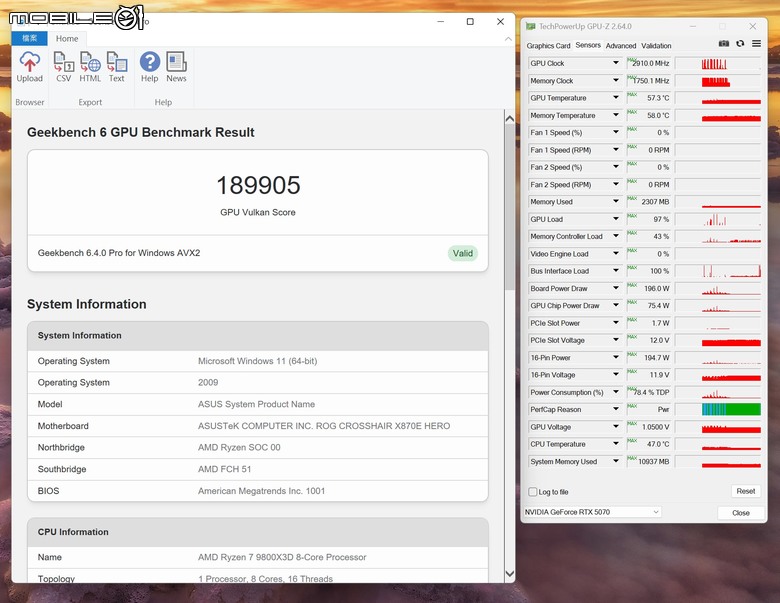Click the 1.0500 V GPU Voltage value
Image resolution: width=780 pixels, height=603 pixels.
pyautogui.click(x=656, y=427)
